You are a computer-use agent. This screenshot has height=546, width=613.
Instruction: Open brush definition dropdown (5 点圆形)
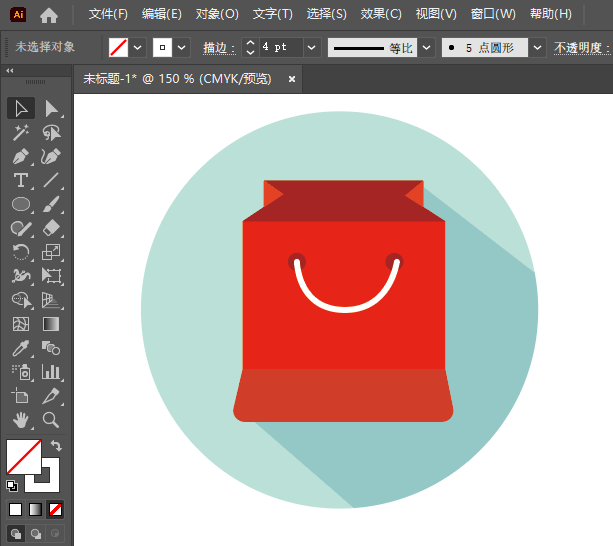(538, 48)
